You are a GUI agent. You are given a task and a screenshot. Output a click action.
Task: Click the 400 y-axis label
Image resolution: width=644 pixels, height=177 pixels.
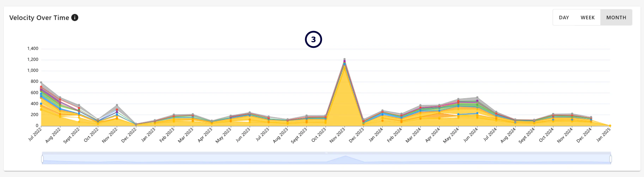pyautogui.click(x=35, y=103)
